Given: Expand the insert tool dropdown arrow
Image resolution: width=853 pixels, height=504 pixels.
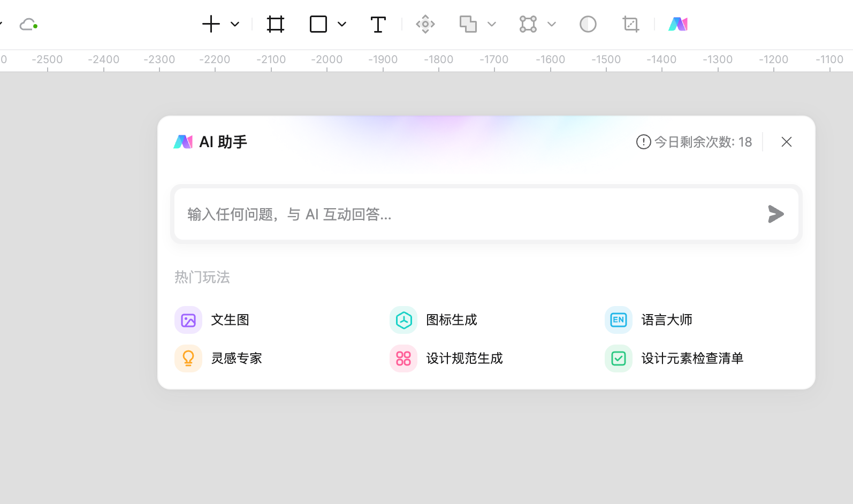Looking at the screenshot, I should coord(235,24).
